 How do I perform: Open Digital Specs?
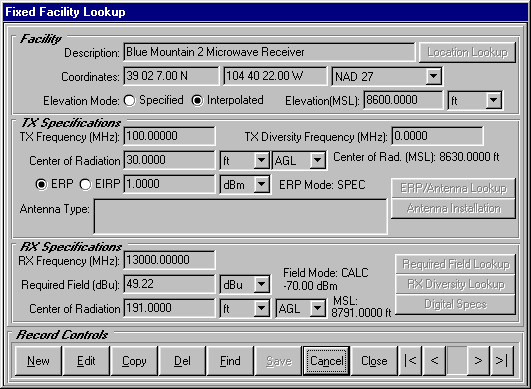click(456, 304)
